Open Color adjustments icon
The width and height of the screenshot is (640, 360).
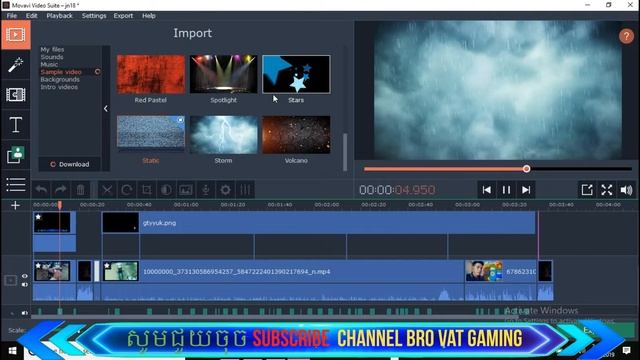click(x=166, y=190)
